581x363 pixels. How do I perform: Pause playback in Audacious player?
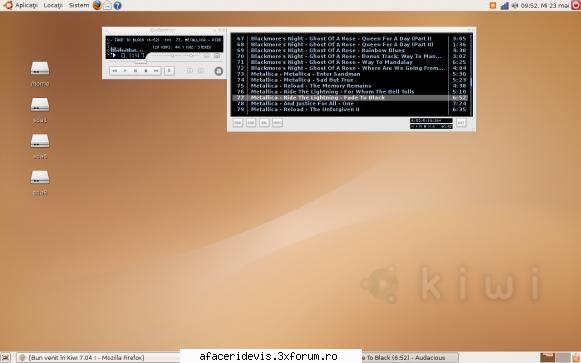(x=135, y=71)
